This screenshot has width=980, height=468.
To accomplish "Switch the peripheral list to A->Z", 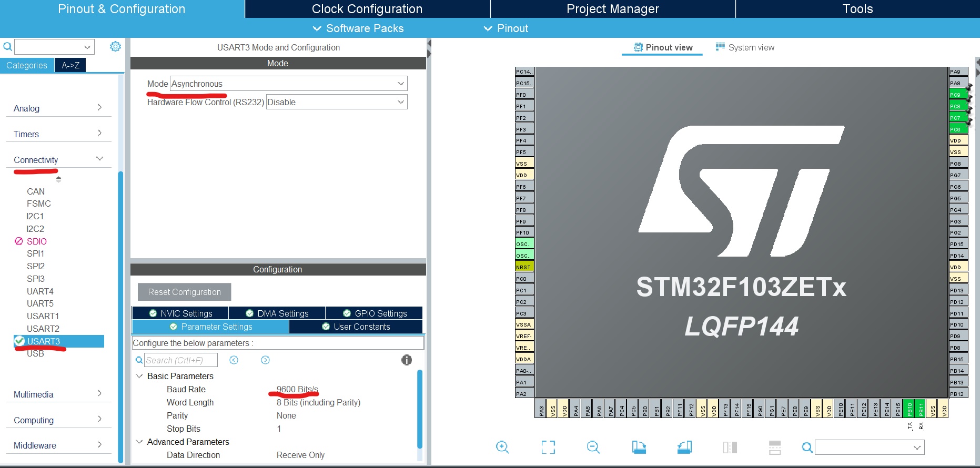I will coord(70,65).
